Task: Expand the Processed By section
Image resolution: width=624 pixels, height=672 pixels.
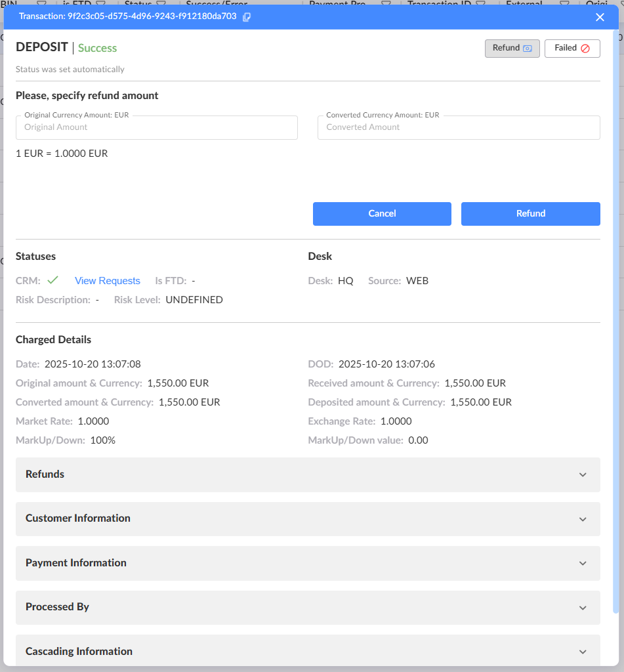Action: click(x=308, y=607)
